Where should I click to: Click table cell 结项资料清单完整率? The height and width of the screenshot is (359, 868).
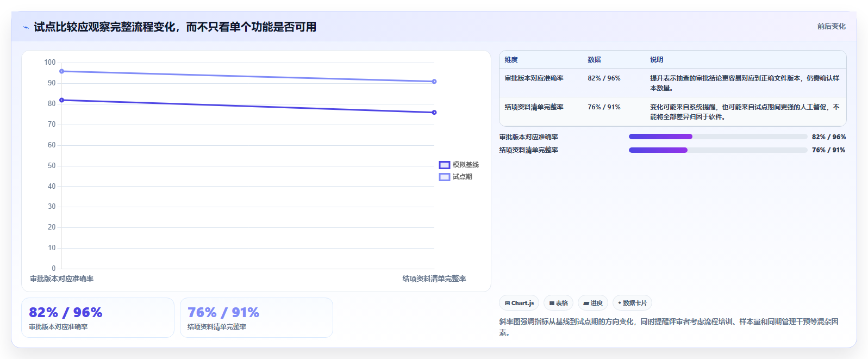tap(534, 107)
